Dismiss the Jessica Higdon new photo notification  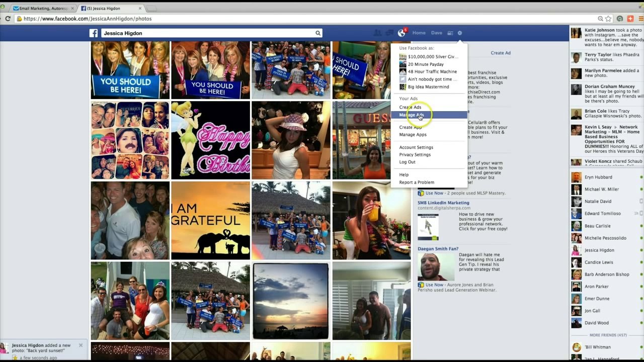tap(80, 345)
